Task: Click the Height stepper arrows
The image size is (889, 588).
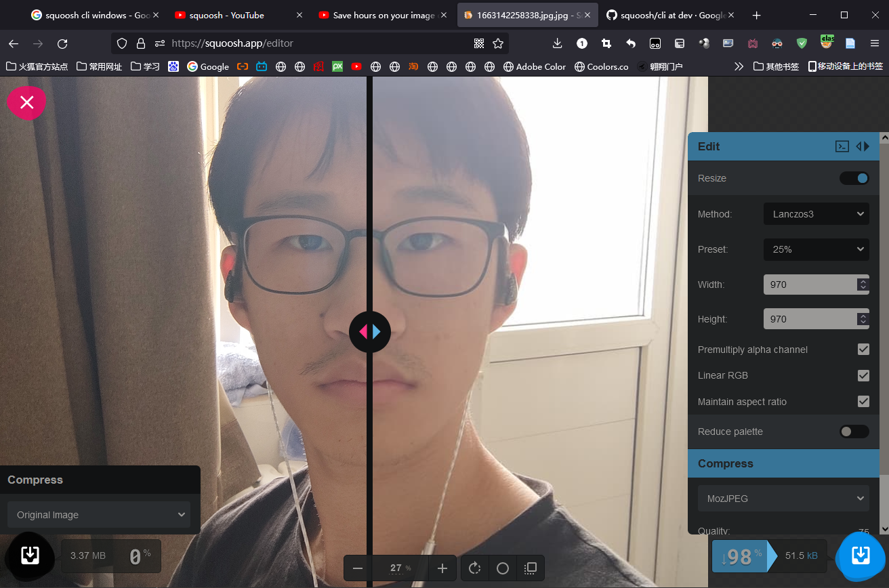Action: (x=863, y=319)
